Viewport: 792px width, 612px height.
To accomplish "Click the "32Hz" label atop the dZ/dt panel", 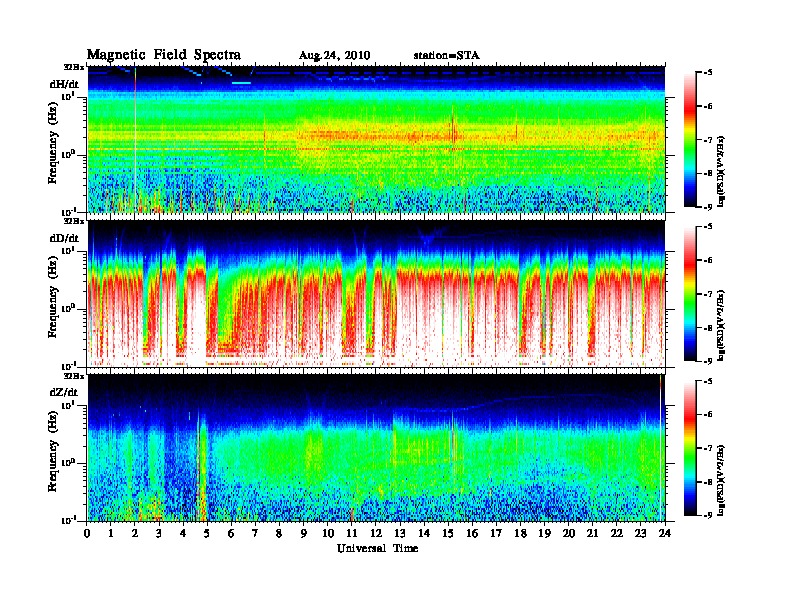I will click(x=74, y=376).
